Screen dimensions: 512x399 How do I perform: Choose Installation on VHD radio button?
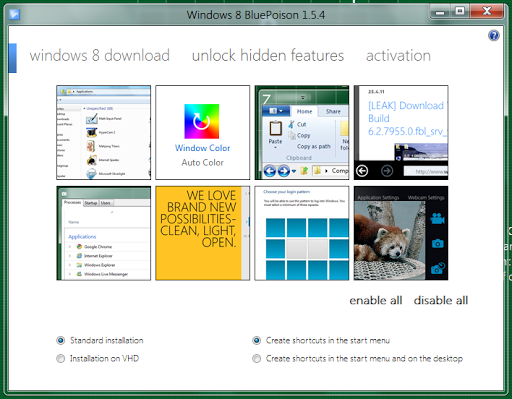[61, 359]
